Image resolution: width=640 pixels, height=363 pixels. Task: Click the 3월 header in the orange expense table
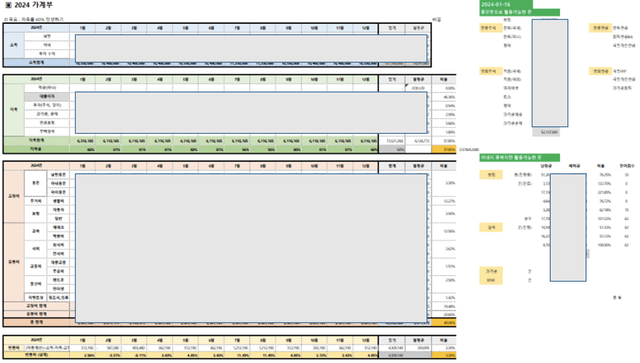click(134, 166)
